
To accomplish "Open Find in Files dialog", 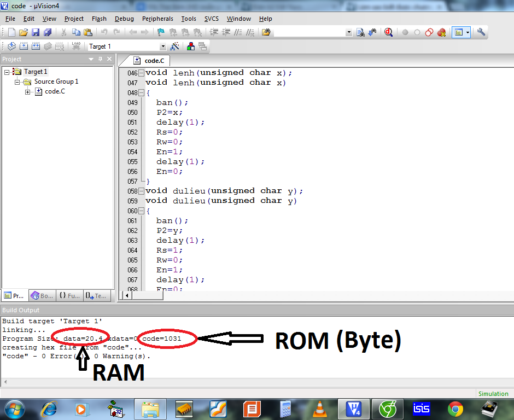I will tap(266, 32).
